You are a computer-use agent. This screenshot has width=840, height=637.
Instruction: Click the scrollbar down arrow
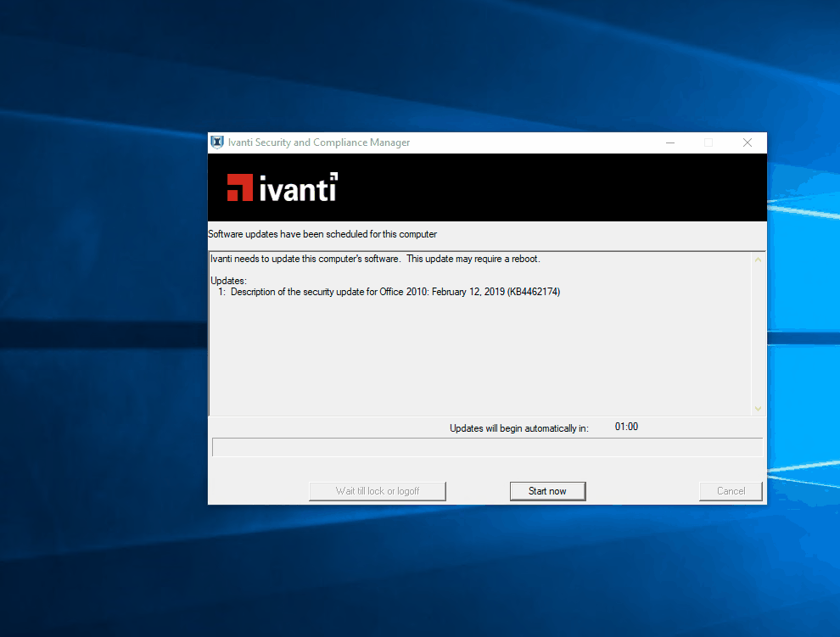[757, 408]
